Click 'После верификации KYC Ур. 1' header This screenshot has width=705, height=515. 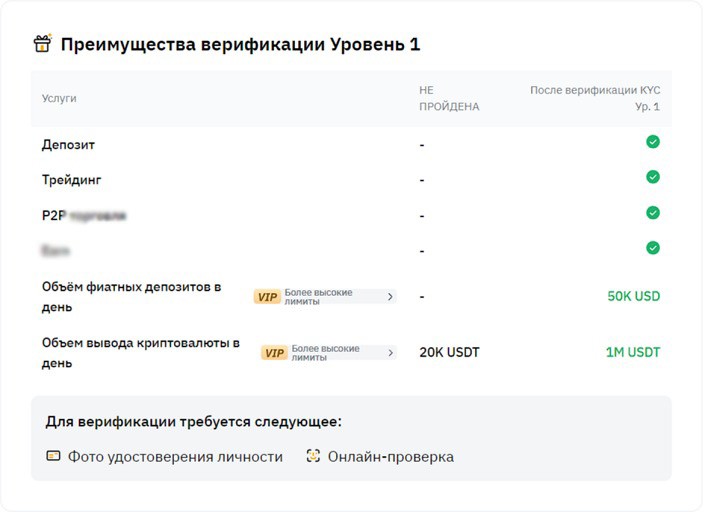[595, 99]
